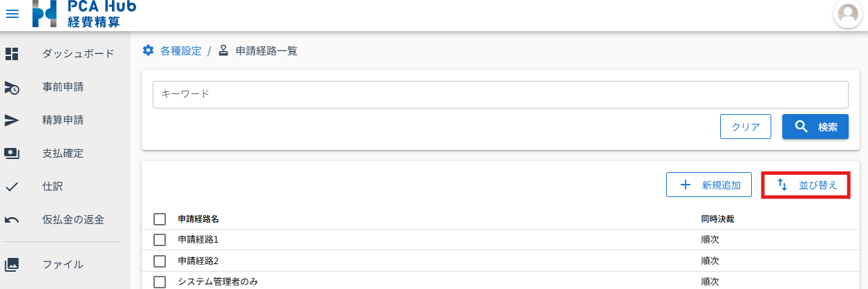Click the クリア button

point(746,127)
